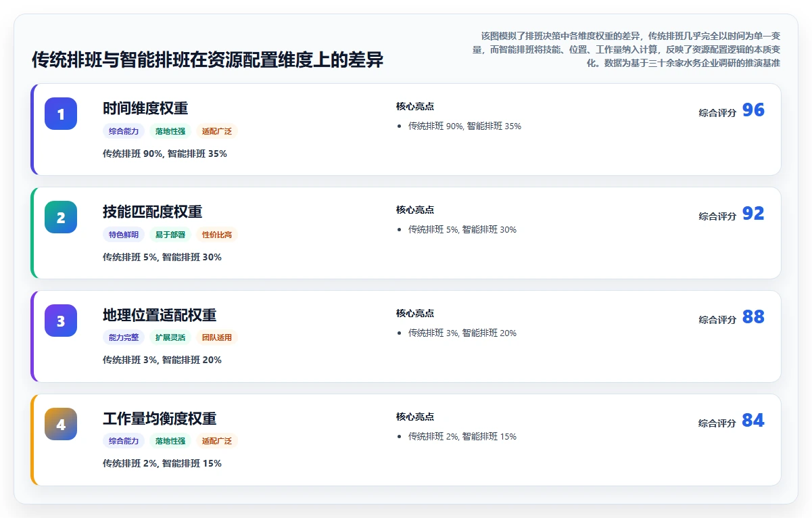
Task: Click bullet item 传统排班 2%, 智能排班 15%
Action: click(x=462, y=436)
